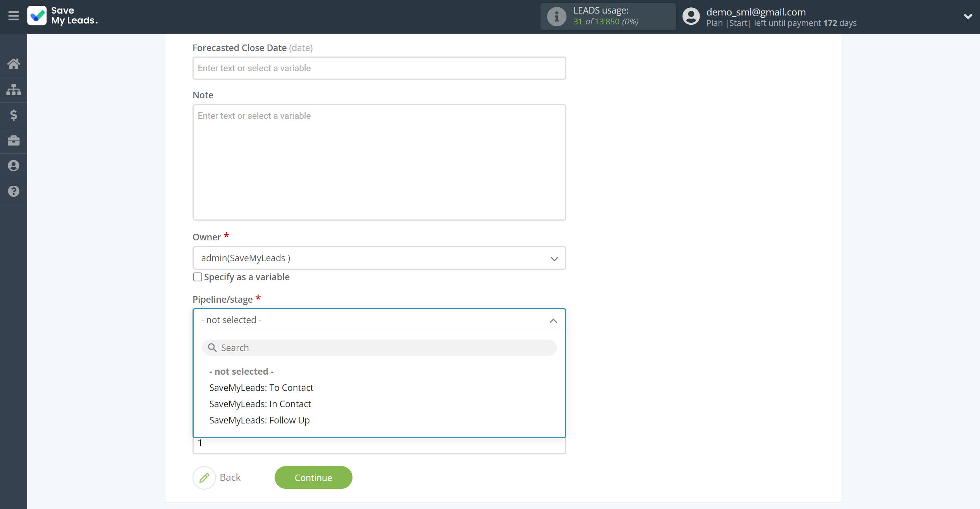This screenshot has width=980, height=509.
Task: Open Billing dollar icon in sidebar
Action: click(14, 115)
